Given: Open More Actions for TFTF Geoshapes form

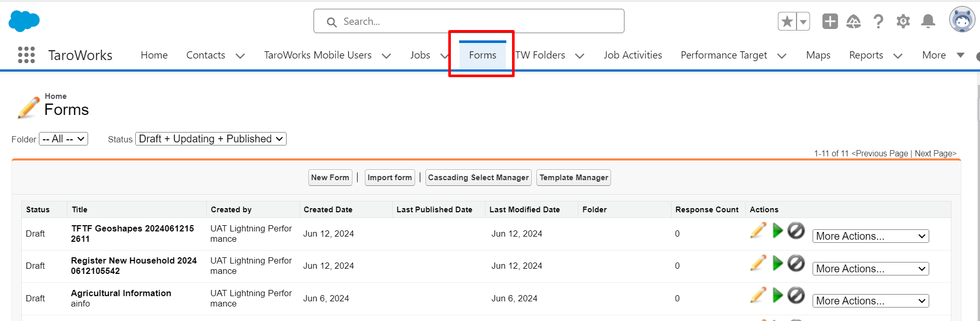Looking at the screenshot, I should coord(870,236).
